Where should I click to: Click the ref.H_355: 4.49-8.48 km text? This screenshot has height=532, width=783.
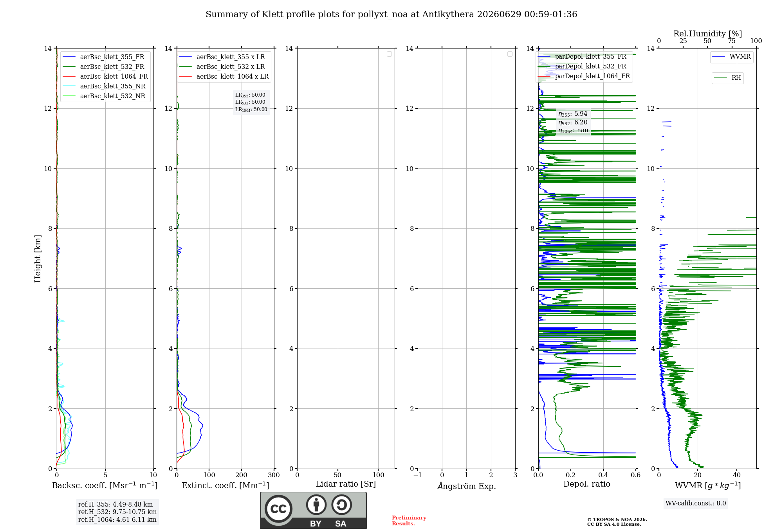pyautogui.click(x=115, y=505)
